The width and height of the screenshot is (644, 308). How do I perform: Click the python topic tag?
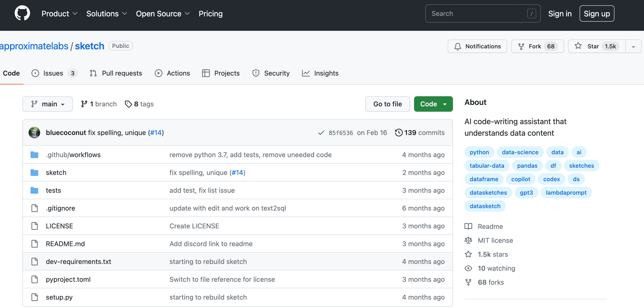[479, 152]
